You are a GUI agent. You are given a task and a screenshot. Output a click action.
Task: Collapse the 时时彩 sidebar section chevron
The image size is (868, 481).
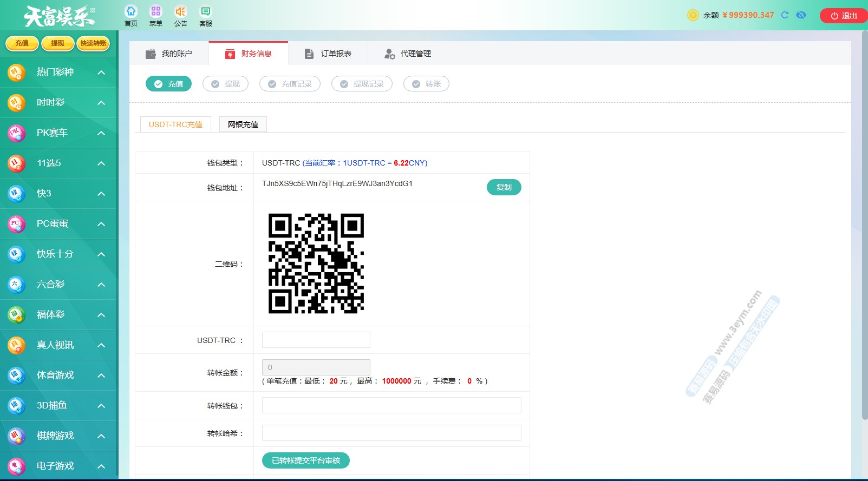(101, 103)
